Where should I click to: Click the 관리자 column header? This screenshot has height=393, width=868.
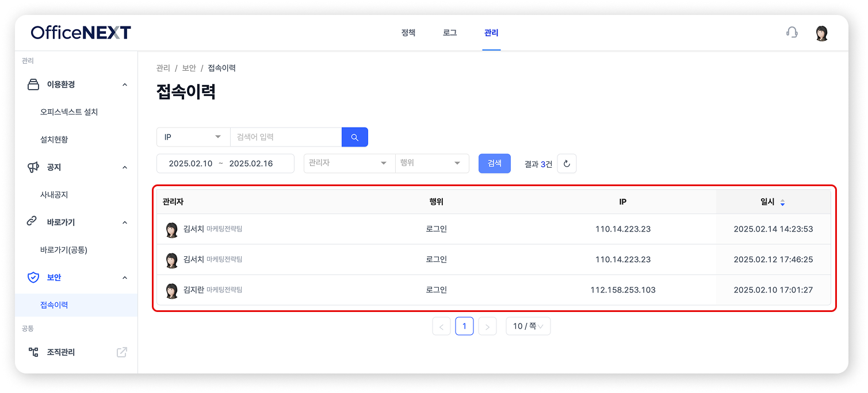pyautogui.click(x=173, y=202)
